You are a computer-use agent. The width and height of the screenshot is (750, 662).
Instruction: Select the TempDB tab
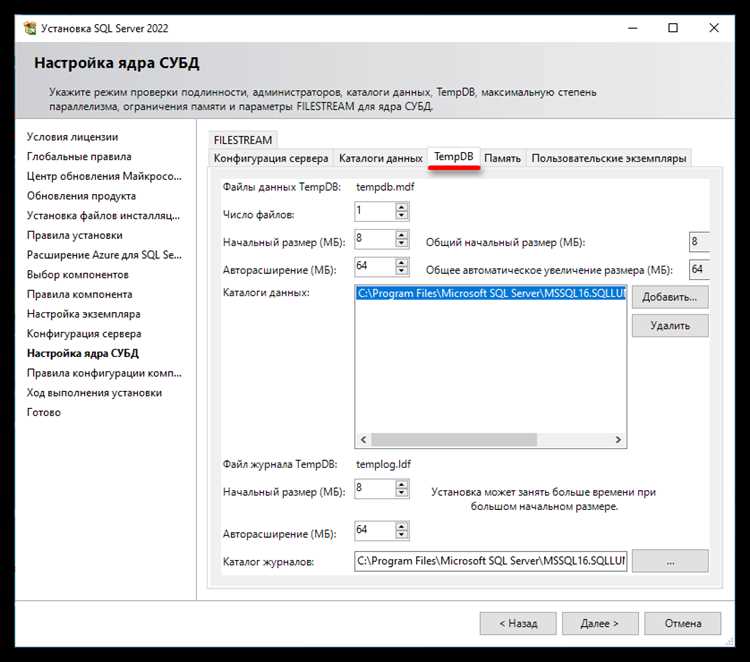[453, 156]
